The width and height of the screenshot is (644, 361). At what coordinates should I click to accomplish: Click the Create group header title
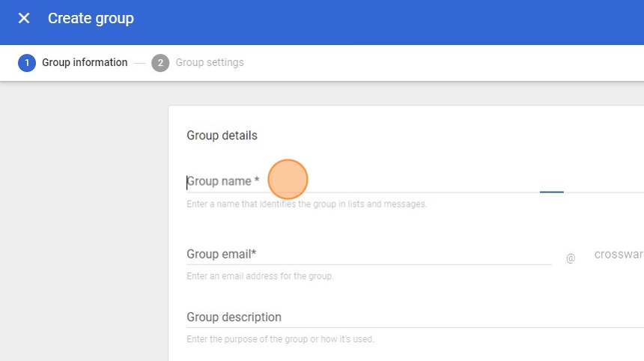point(91,18)
